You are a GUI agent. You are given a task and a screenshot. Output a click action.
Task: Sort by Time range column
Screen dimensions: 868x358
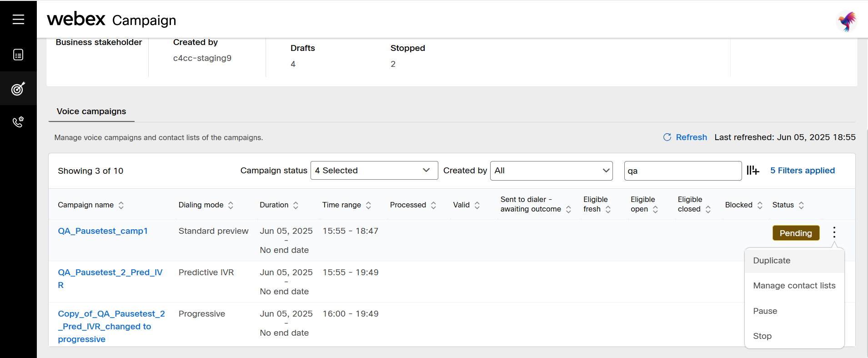368,205
